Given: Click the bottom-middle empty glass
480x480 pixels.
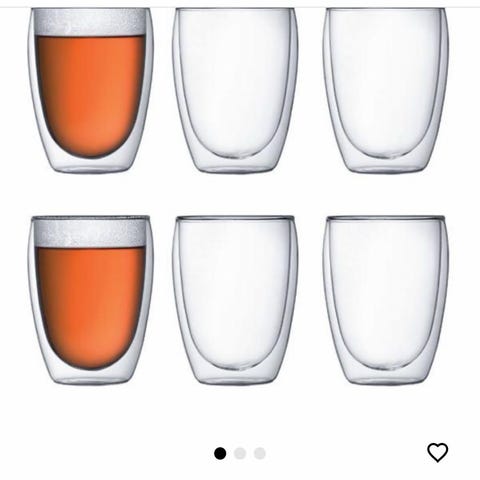Looking at the screenshot, I should (x=235, y=300).
